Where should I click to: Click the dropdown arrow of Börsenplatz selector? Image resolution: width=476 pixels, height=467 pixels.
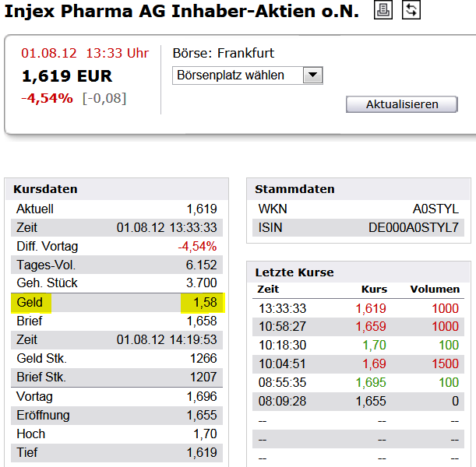coord(312,75)
